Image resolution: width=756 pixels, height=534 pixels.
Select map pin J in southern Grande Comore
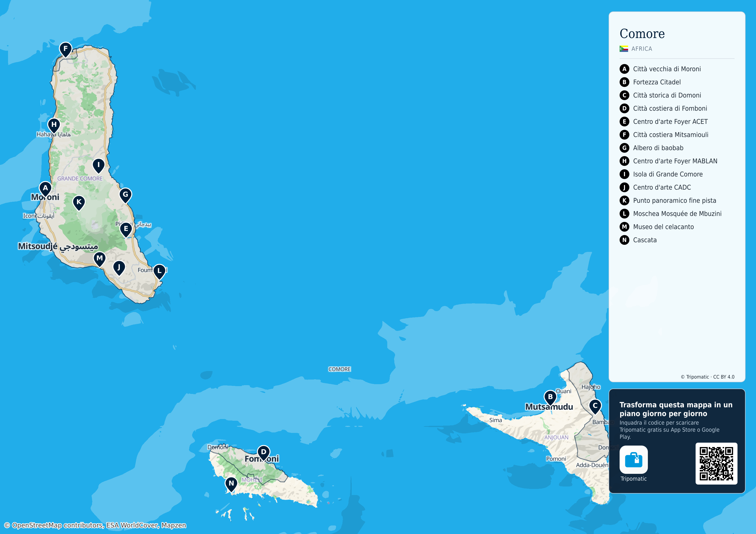coord(119,268)
